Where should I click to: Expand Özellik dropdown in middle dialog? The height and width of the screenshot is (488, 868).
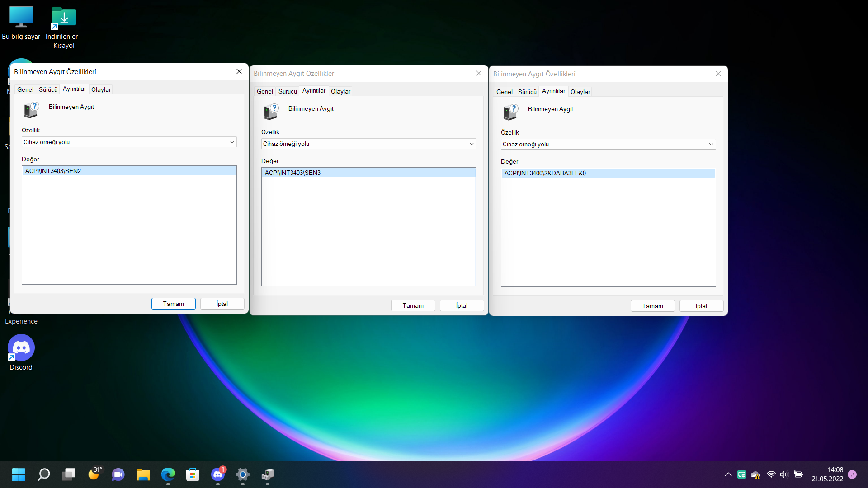click(472, 144)
